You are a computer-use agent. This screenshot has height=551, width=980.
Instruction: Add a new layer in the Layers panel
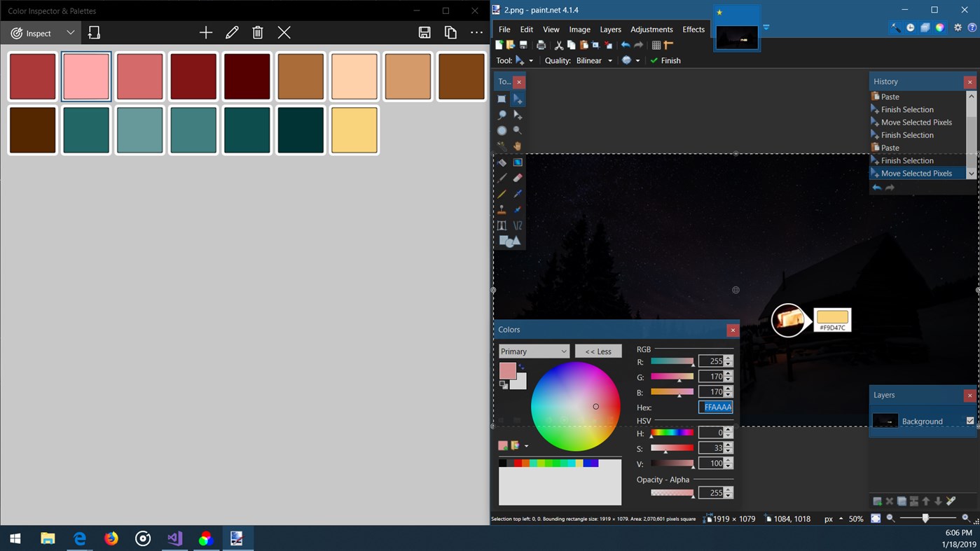876,501
